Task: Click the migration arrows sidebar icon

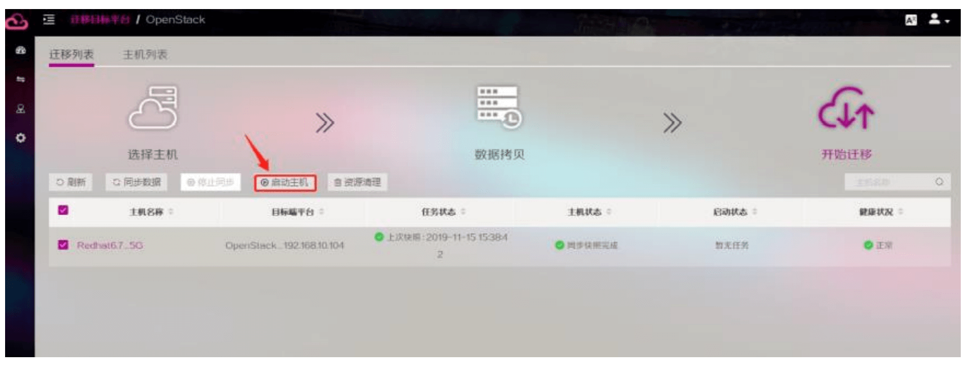Action: point(20,79)
